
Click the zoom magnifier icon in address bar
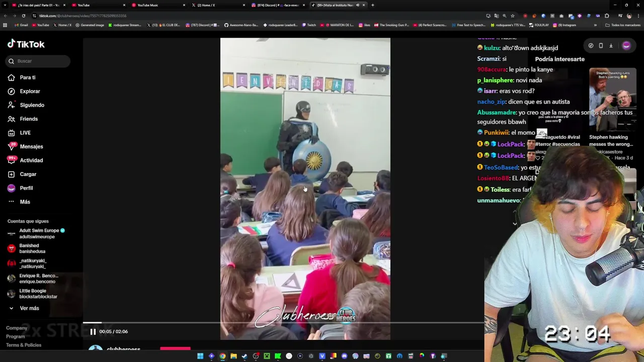pos(504,16)
